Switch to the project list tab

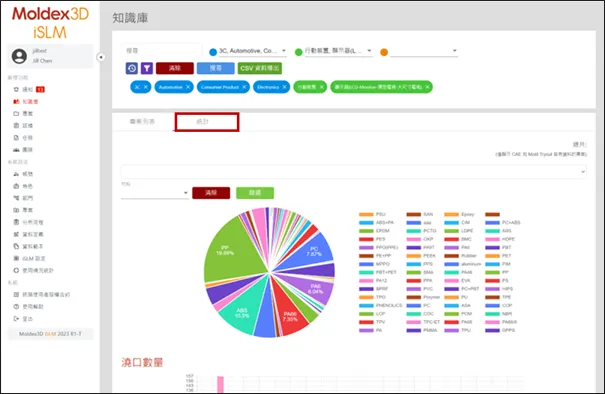[142, 122]
